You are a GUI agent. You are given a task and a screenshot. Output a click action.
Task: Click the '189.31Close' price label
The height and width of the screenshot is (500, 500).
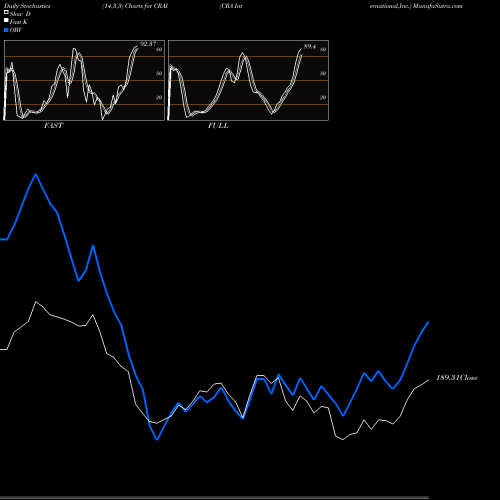(457, 378)
